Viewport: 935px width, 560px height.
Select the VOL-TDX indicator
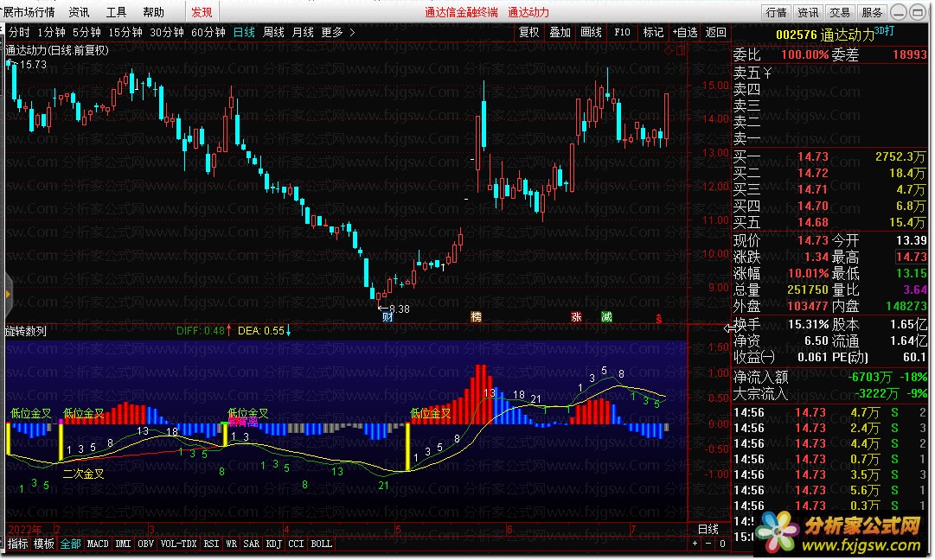click(x=178, y=544)
